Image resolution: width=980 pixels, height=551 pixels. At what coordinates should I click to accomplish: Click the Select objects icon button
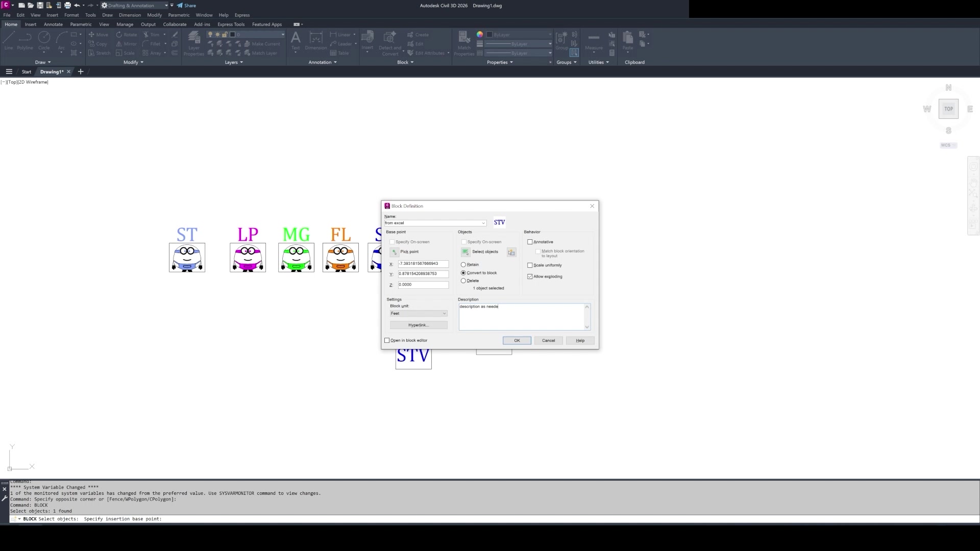[x=465, y=252]
